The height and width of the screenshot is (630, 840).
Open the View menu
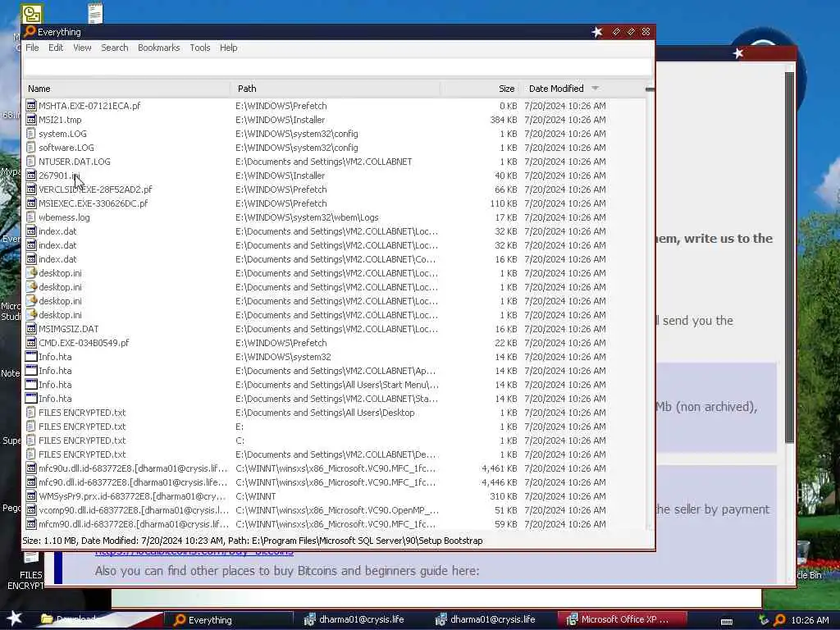point(82,48)
